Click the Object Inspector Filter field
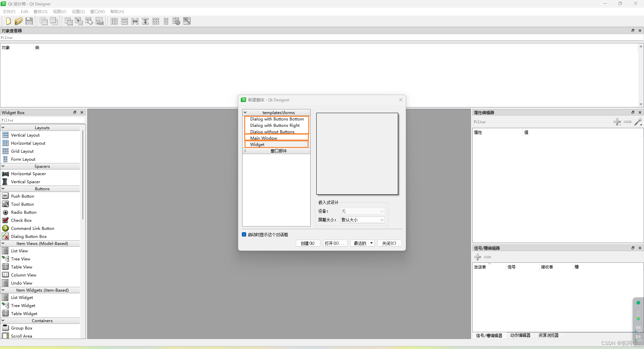The width and height of the screenshot is (644, 349). [x=321, y=38]
